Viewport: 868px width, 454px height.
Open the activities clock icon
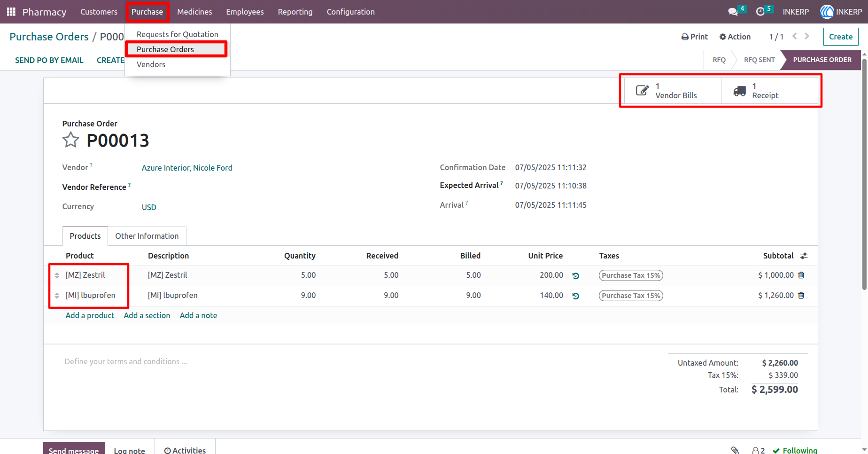coord(760,12)
